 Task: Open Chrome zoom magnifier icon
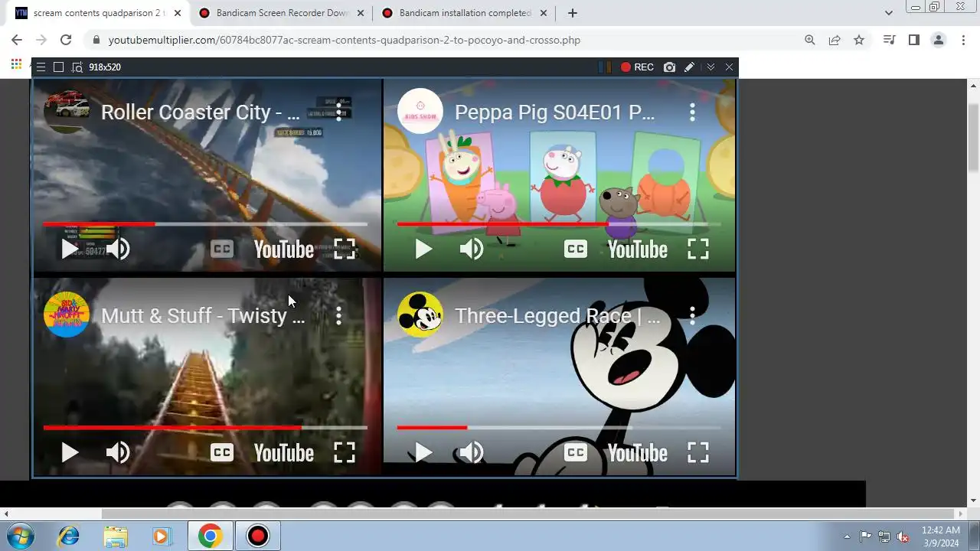(810, 40)
